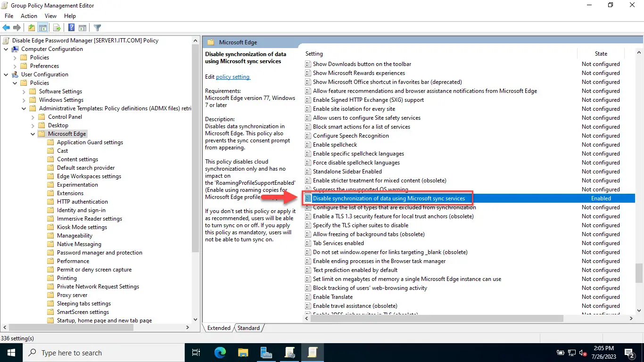
Task: Switch to the Standard tab
Action: coord(248,328)
